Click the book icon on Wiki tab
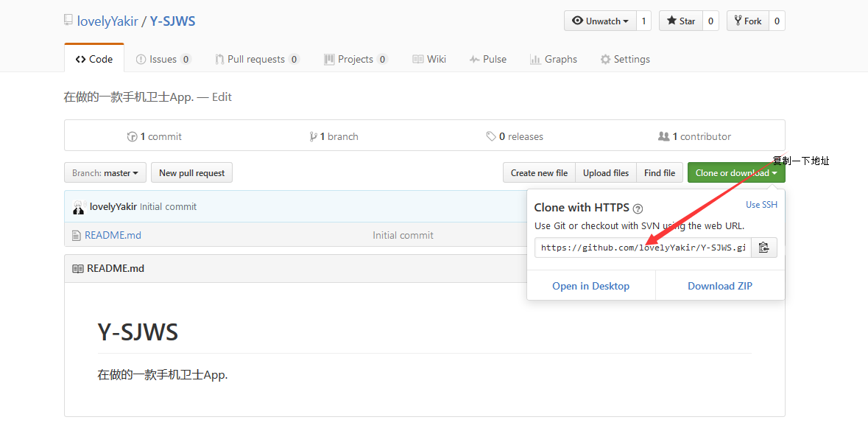 point(418,59)
